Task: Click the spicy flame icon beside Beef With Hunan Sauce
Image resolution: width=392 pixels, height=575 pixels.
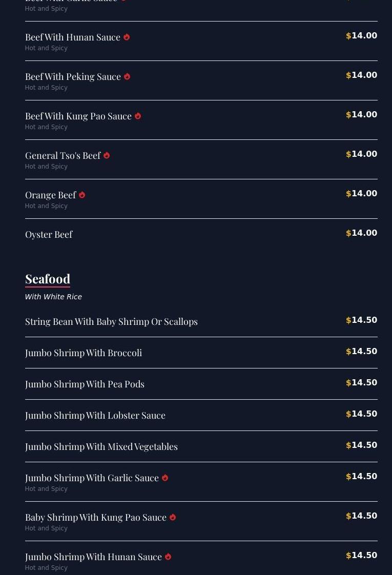Action: pyautogui.click(x=127, y=37)
